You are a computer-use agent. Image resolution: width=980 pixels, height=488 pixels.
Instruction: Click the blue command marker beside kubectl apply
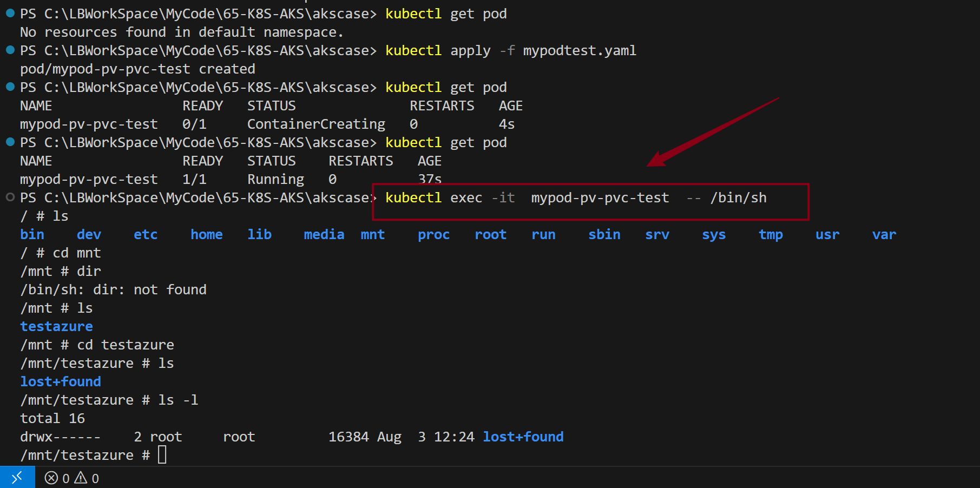[x=10, y=50]
